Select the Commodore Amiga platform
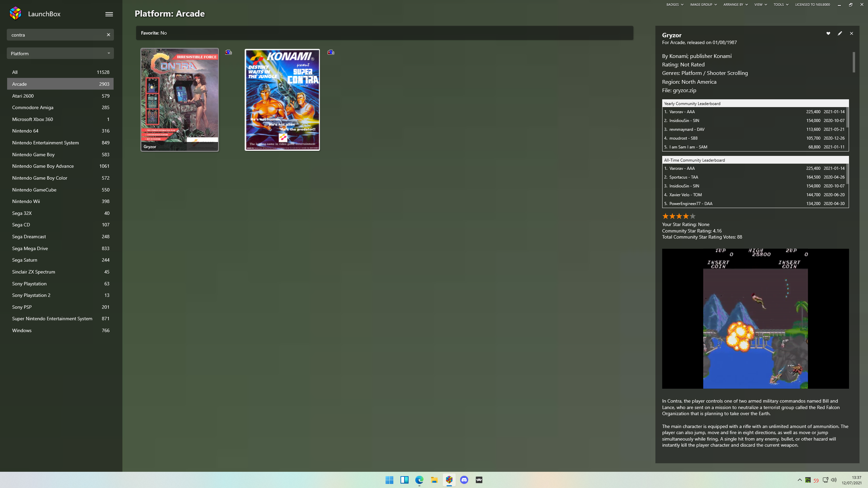 [60, 107]
